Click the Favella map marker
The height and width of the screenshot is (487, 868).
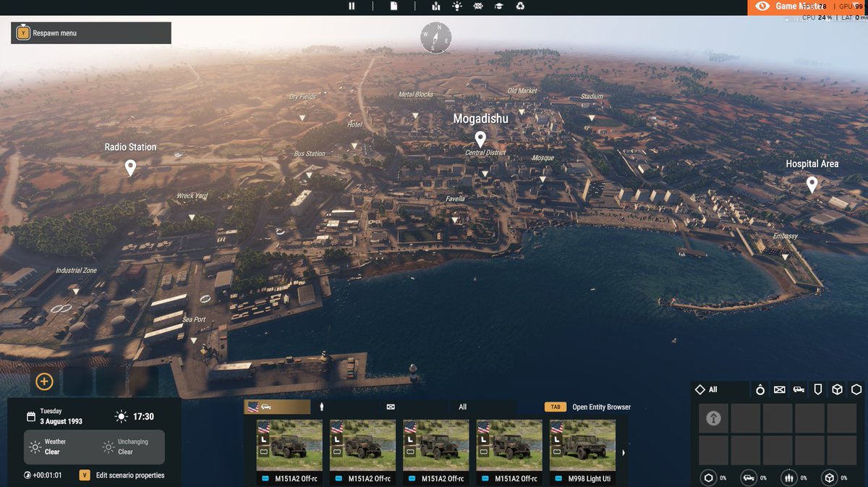[x=454, y=219]
